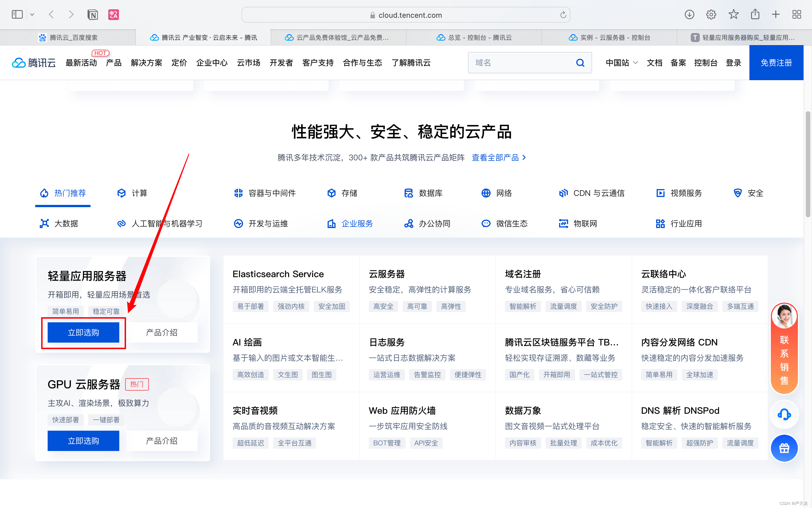Viewport: 812px width, 508px height.
Task: Open the 定价 nav item
Action: 179,63
